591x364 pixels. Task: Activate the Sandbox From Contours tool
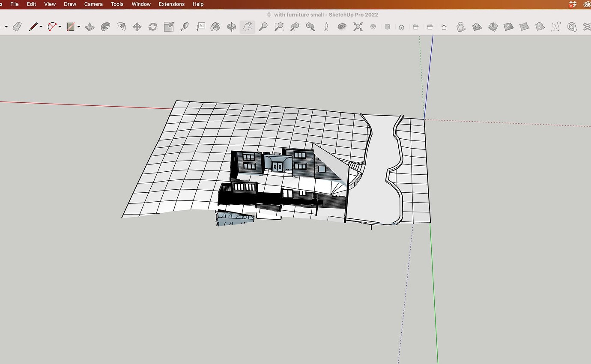pyautogui.click(x=461, y=27)
